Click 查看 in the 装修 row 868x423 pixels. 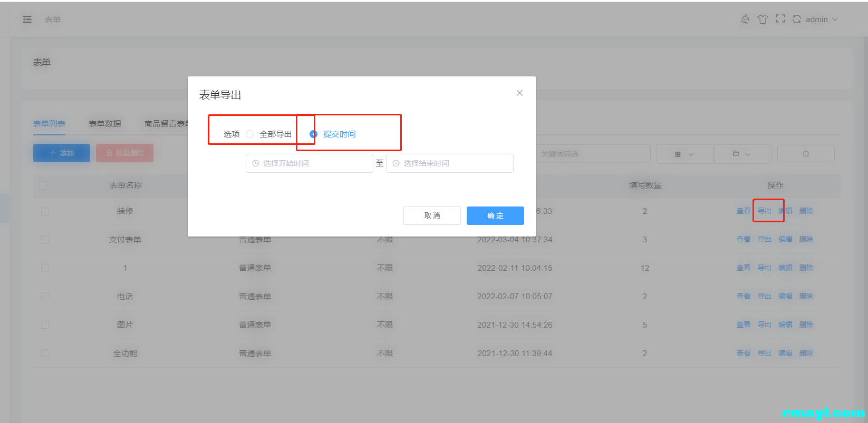744,211
